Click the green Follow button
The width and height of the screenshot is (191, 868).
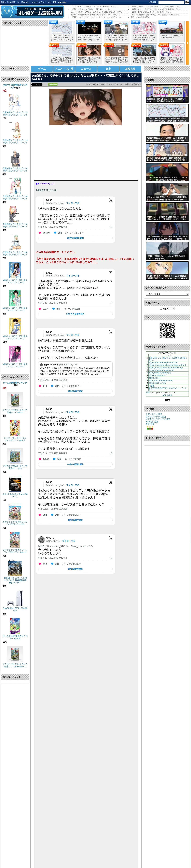53,85
